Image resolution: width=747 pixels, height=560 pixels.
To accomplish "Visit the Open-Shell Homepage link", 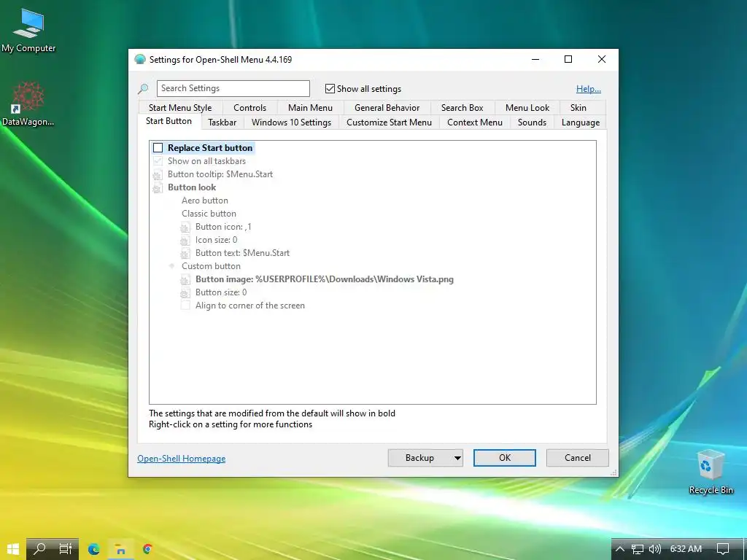I will pyautogui.click(x=181, y=459).
